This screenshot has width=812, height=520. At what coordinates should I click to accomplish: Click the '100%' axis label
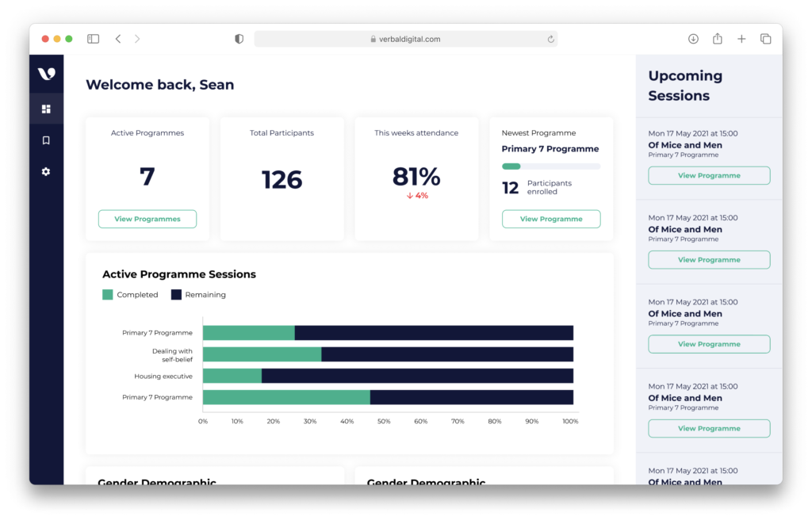click(x=570, y=422)
